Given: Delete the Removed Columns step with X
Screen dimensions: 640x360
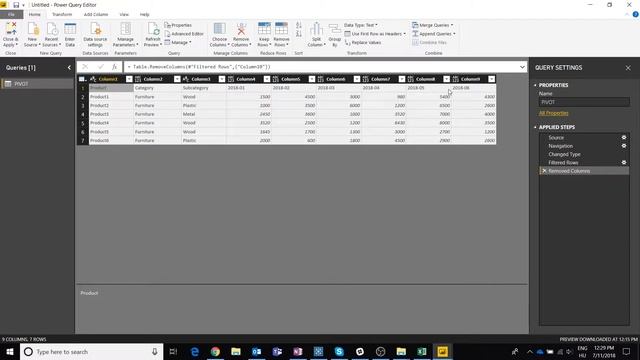Looking at the screenshot, I should [544, 171].
